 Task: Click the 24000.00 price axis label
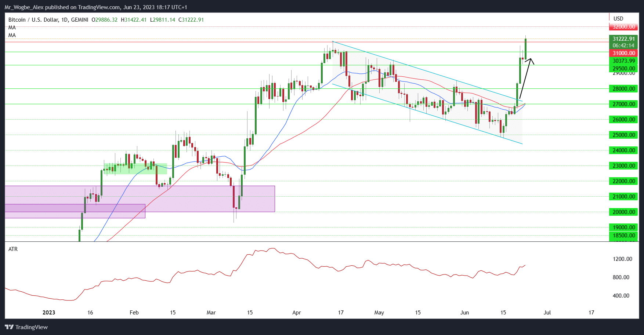pyautogui.click(x=624, y=150)
